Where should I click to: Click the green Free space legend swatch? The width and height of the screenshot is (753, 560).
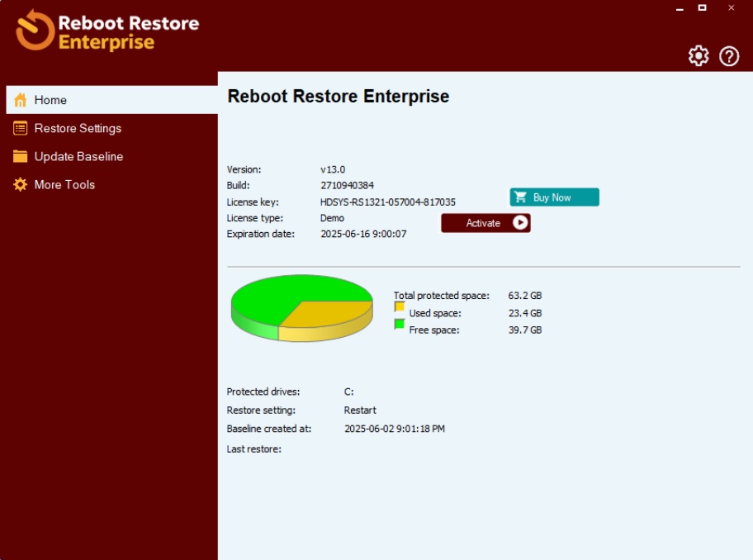pos(400,325)
